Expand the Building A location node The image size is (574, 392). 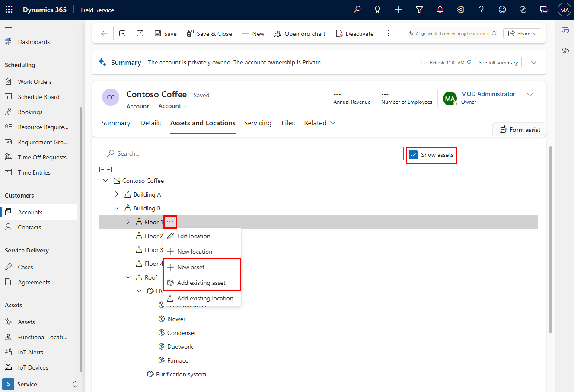pos(116,194)
